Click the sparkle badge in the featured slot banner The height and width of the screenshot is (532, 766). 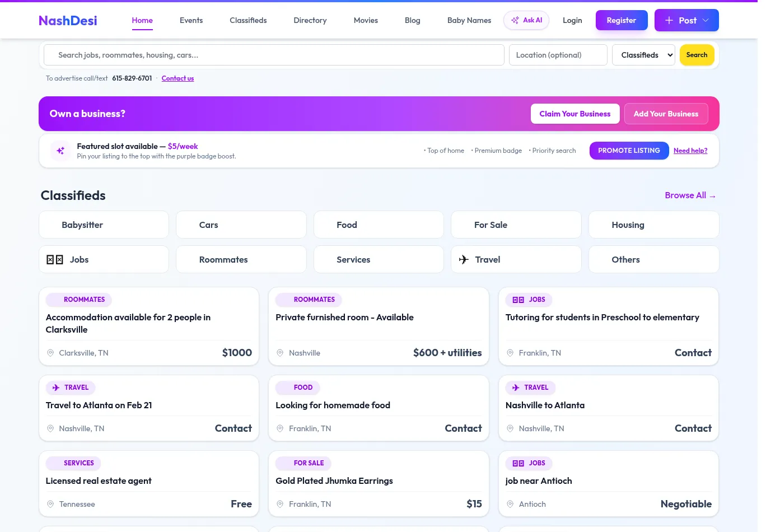tap(60, 150)
